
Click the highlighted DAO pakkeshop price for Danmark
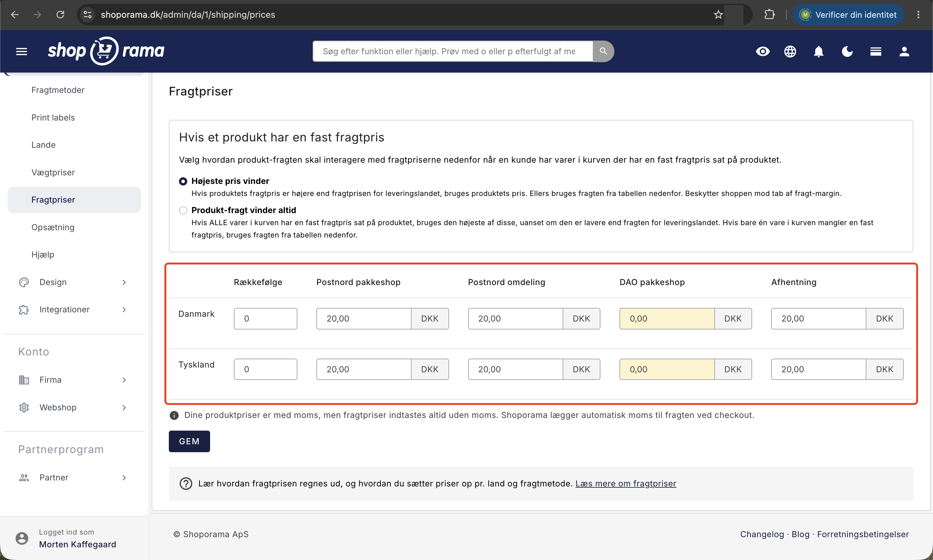pos(667,318)
